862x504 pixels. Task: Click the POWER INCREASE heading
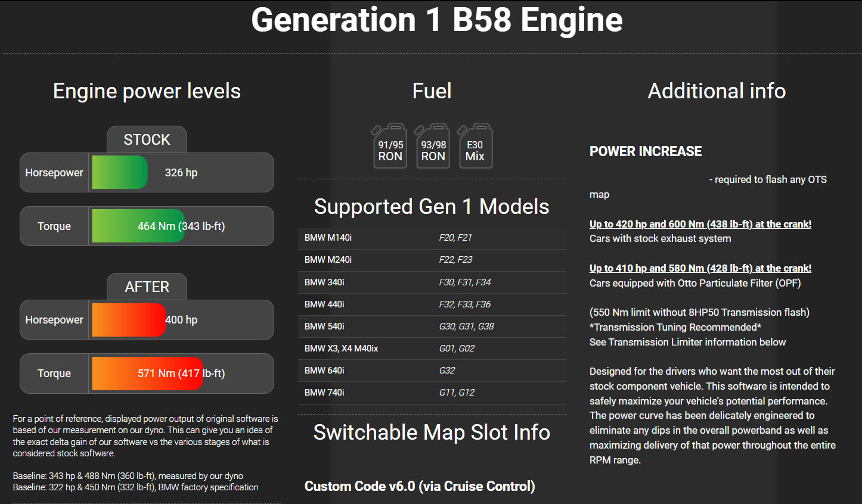coord(646,151)
